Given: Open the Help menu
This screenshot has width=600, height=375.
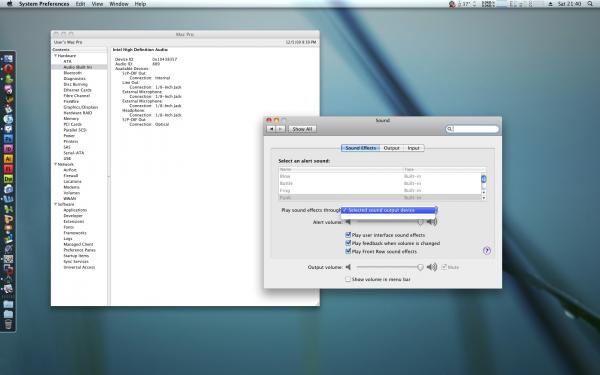Looking at the screenshot, I should (140, 4).
